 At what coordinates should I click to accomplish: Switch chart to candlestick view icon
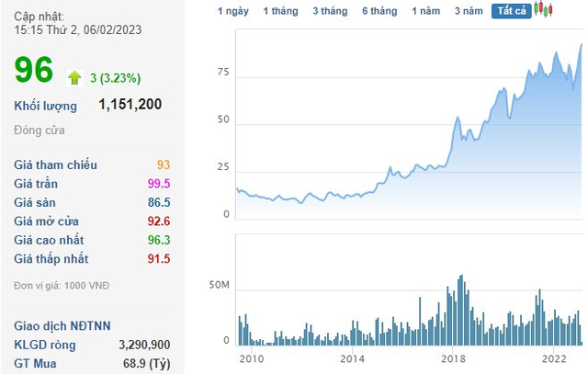[544, 10]
